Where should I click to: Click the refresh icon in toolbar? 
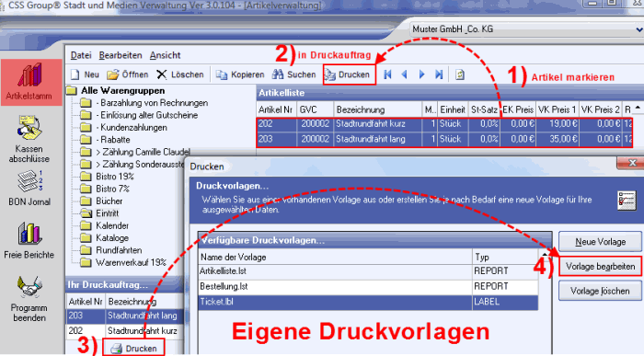click(460, 75)
